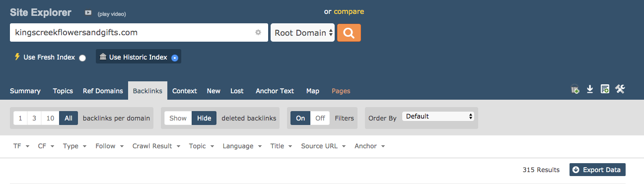The height and width of the screenshot is (184, 644).
Task: Click the 315 Results count text
Action: 541,170
